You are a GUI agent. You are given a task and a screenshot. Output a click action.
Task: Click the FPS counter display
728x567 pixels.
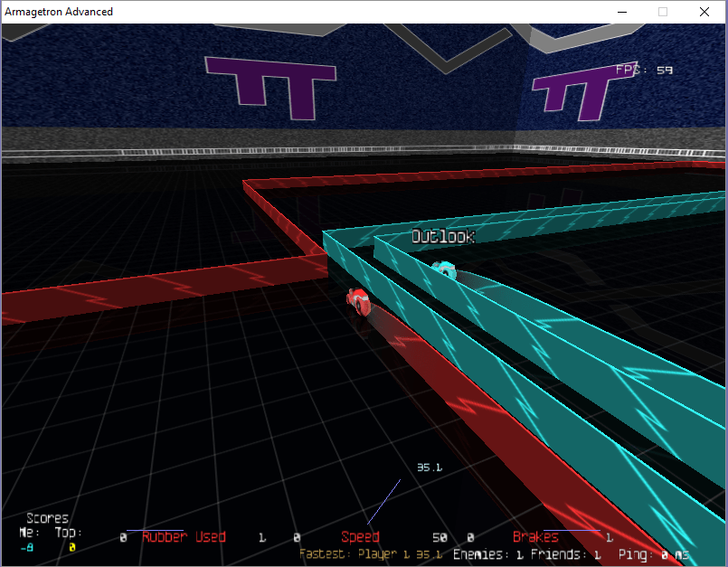tap(644, 70)
